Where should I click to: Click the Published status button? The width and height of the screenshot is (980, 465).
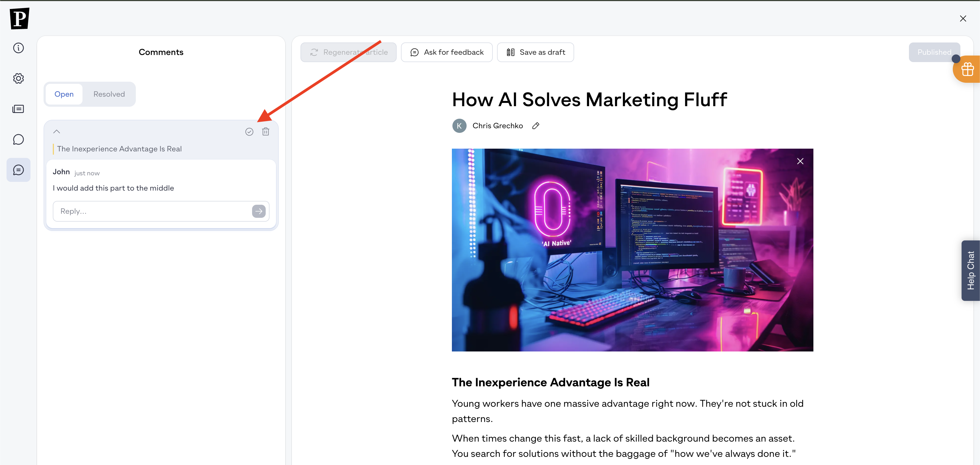point(934,52)
